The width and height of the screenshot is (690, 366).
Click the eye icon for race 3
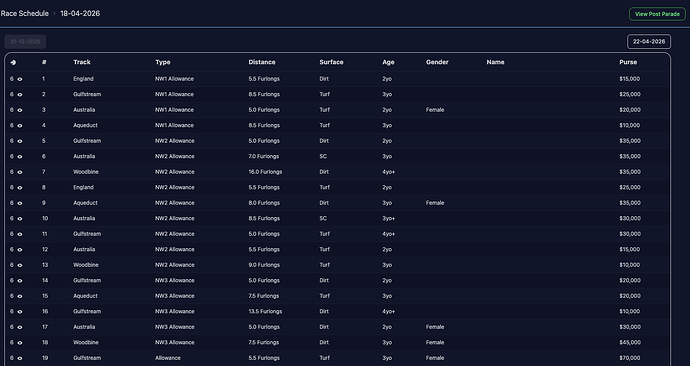pos(20,110)
